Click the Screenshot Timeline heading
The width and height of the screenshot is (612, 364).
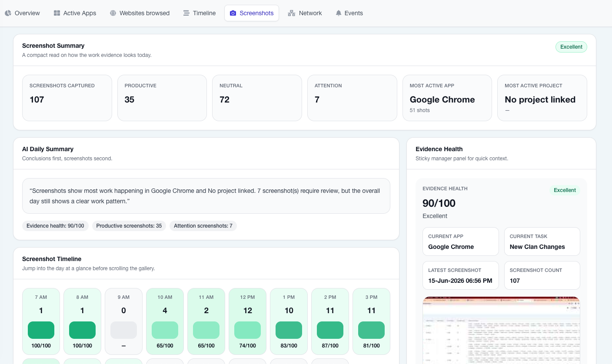pyautogui.click(x=52, y=259)
